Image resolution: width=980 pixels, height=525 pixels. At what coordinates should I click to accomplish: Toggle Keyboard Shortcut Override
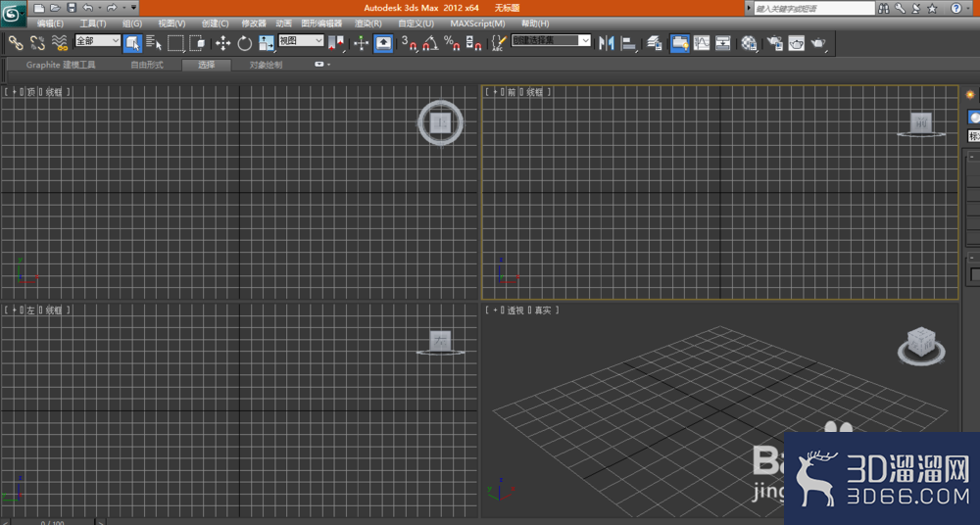pos(383,42)
